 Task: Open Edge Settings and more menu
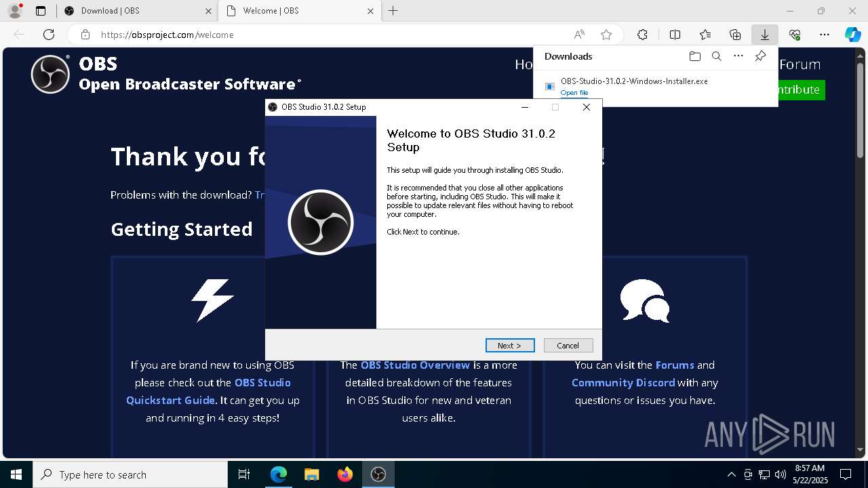tap(825, 35)
